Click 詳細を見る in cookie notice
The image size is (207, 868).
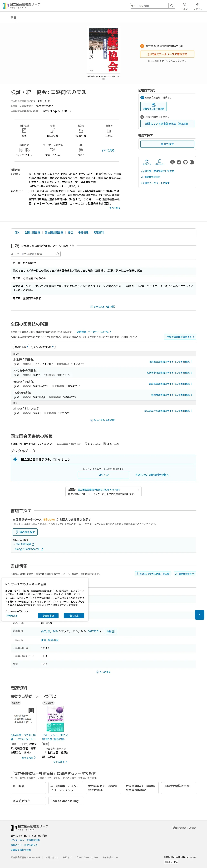12,616
